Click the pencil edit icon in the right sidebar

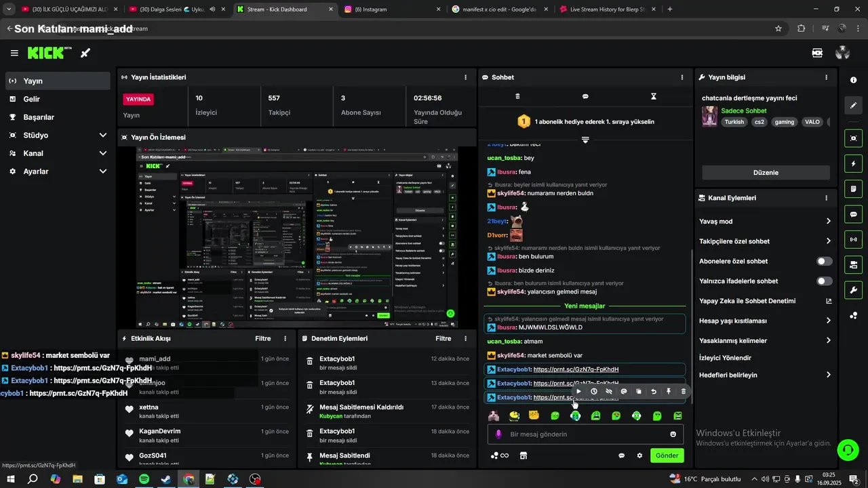(853, 106)
